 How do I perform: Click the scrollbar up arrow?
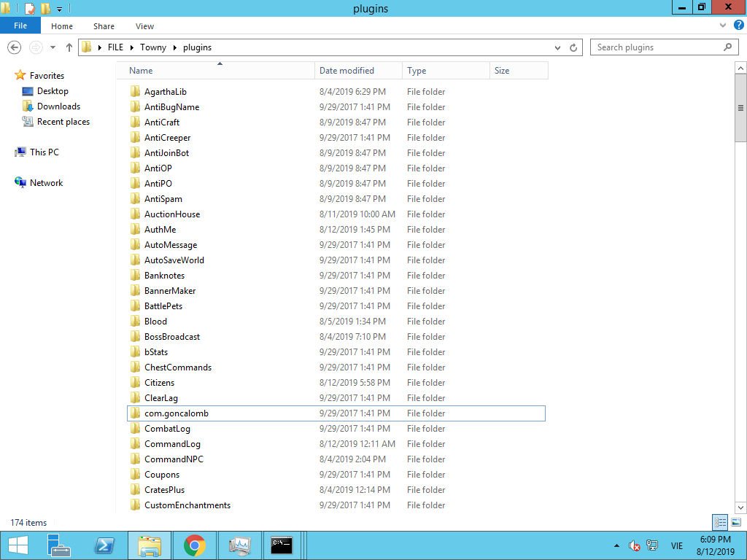[740, 68]
